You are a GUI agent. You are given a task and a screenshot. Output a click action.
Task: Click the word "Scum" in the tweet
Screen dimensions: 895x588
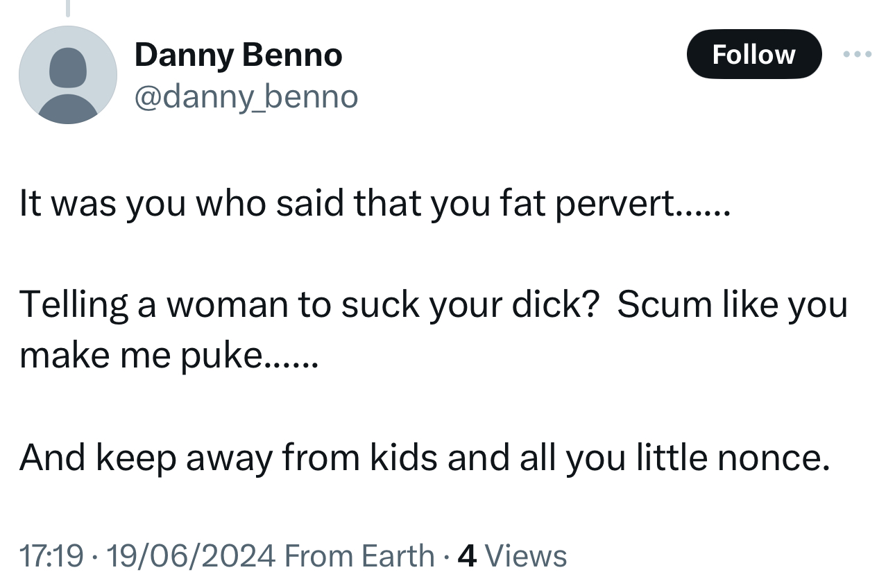[656, 305]
